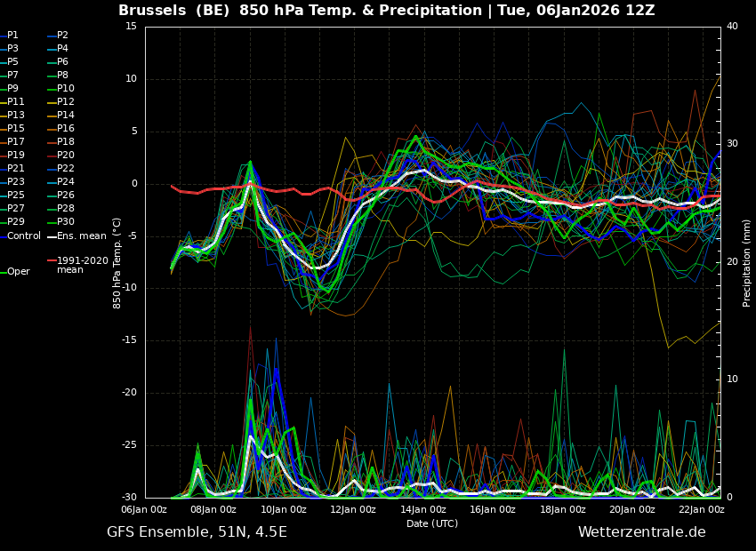Click the 08Jan 00z axis label
Viewport: 756px width, 551px height.
(213, 509)
